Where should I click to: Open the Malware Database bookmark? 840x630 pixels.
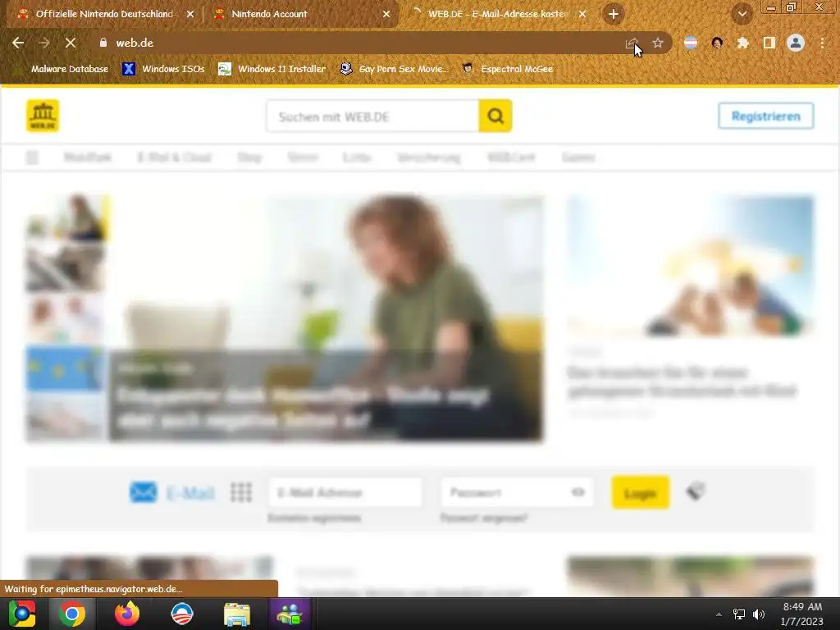[x=63, y=69]
